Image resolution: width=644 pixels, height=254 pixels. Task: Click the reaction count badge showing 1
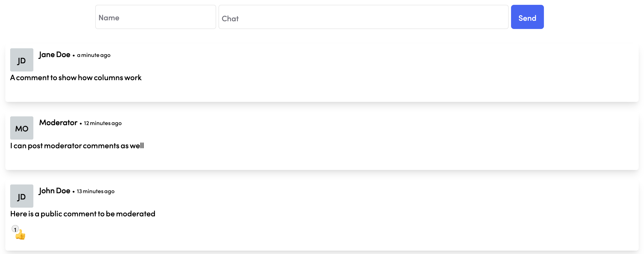pos(15,229)
